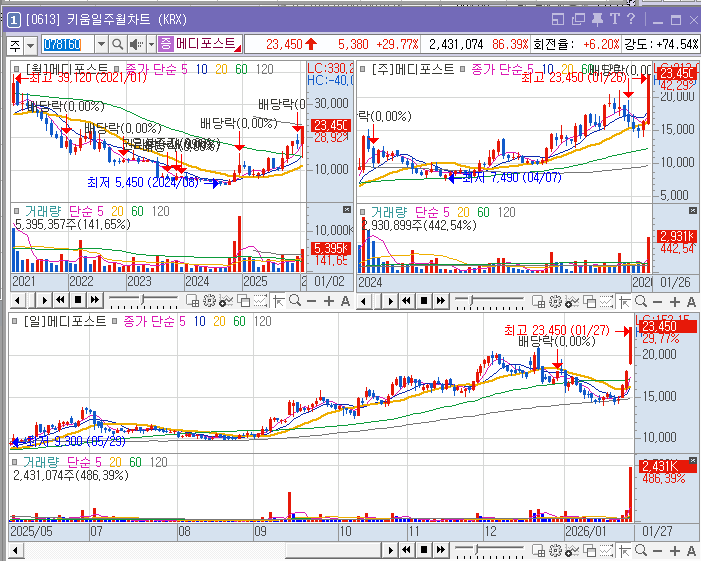
Task: Click monthly chart indicator line icon
Action: 227,301
